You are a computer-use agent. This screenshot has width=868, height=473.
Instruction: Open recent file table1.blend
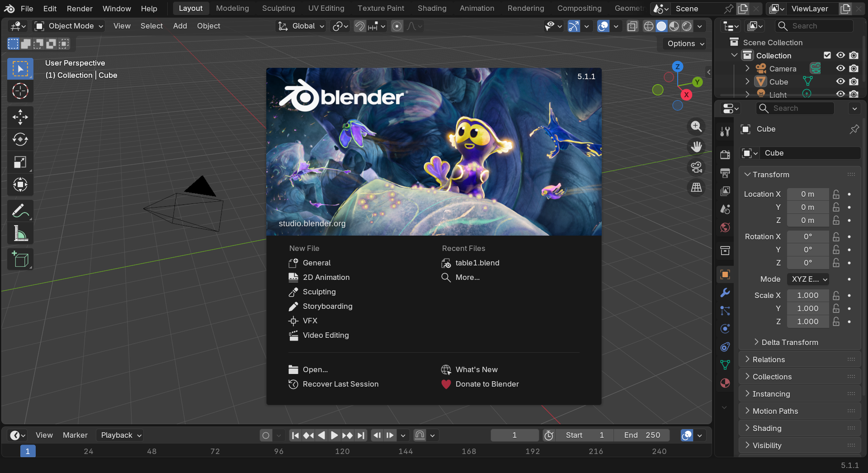click(x=477, y=263)
